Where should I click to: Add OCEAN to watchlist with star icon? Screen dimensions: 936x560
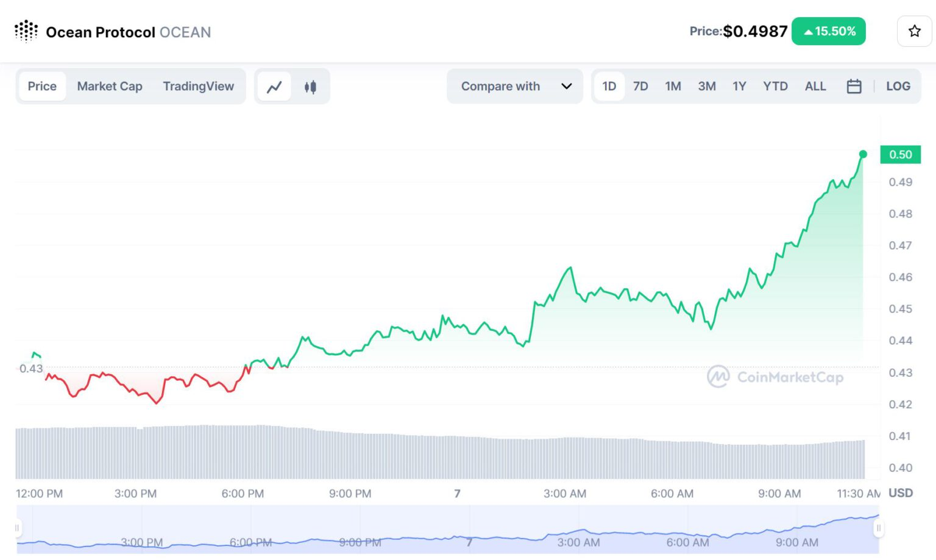pos(914,31)
